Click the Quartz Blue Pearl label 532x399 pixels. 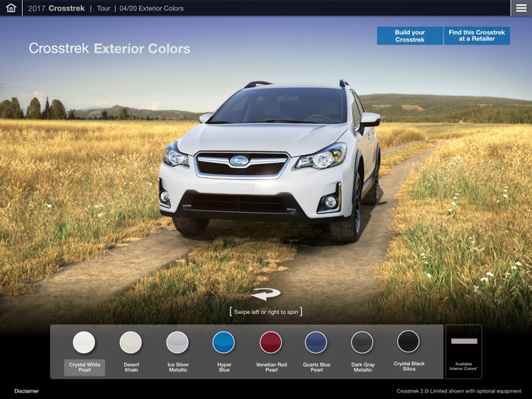coord(316,367)
